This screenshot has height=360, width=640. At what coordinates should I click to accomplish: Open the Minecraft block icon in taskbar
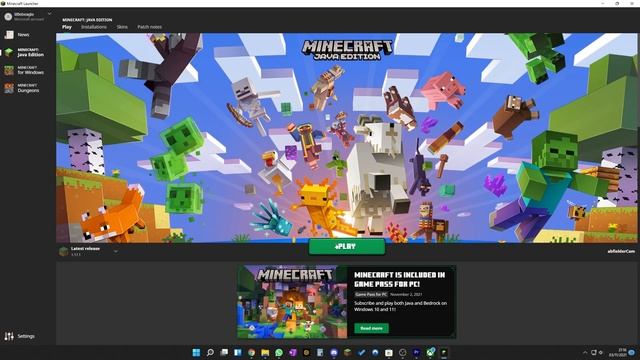pos(348,352)
